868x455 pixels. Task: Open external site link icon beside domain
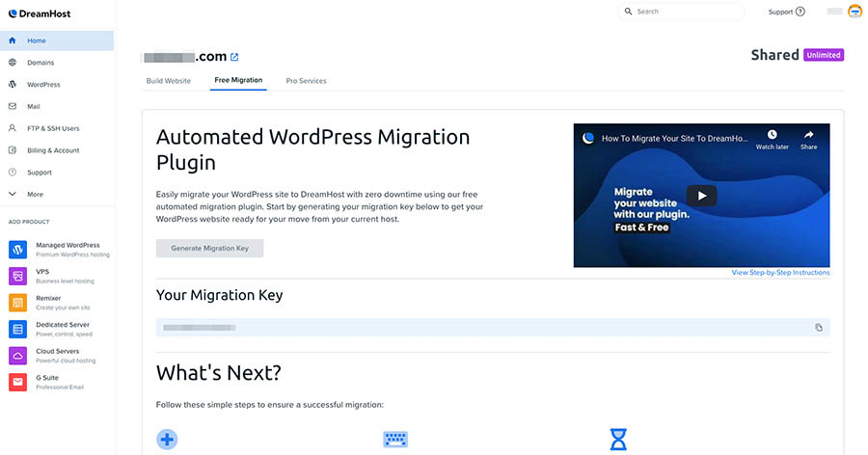[x=234, y=57]
